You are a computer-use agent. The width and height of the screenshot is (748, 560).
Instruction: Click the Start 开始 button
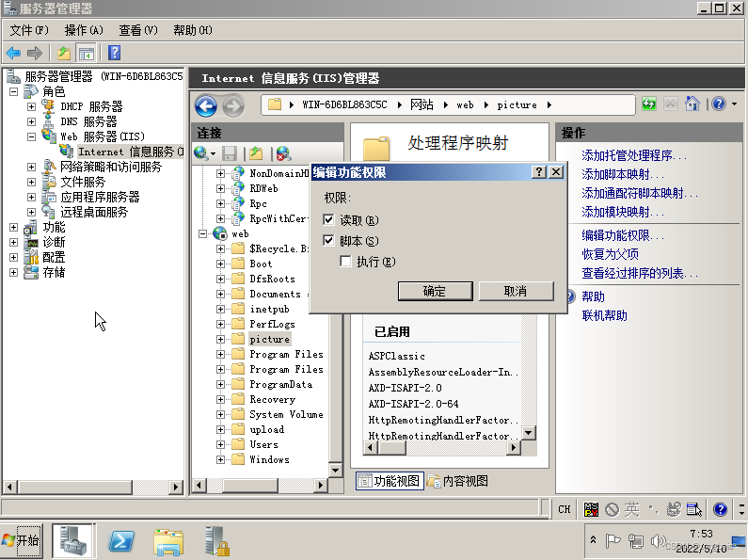coord(22,540)
